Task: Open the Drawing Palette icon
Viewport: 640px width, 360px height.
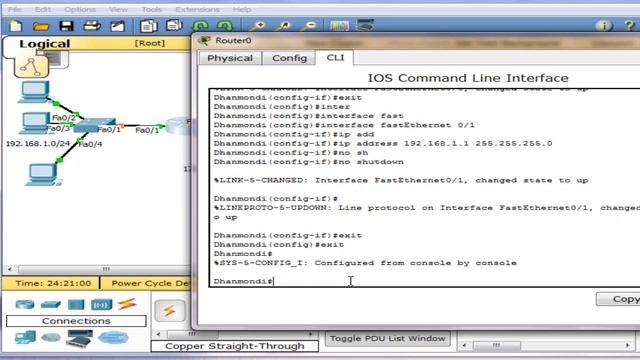Action: pos(339,26)
